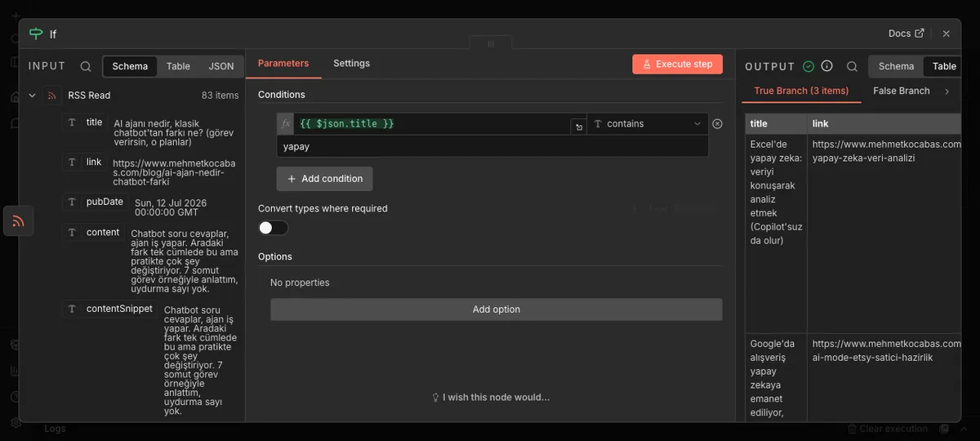Viewport: 980px width, 441px height.
Task: Click the 'link' column header in output
Action: [885, 123]
